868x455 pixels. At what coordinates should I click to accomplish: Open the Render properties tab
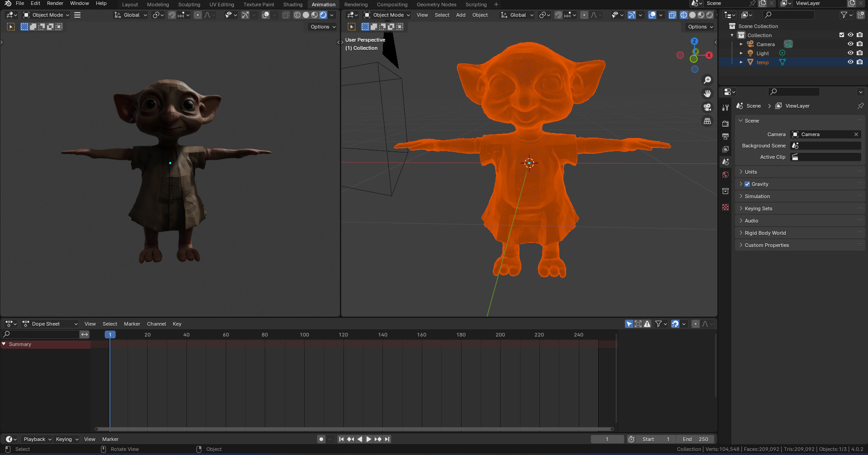(725, 123)
